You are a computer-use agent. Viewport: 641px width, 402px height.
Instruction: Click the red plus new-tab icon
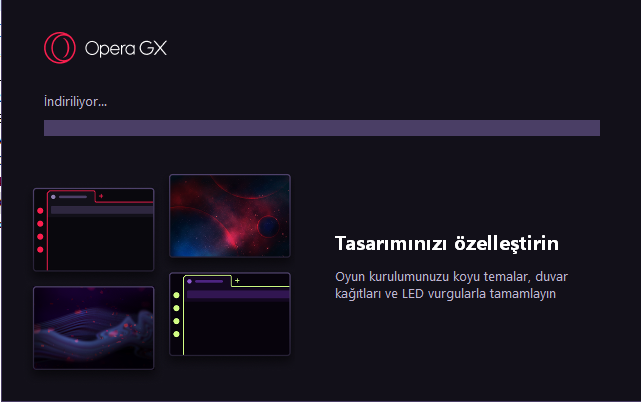(x=101, y=196)
